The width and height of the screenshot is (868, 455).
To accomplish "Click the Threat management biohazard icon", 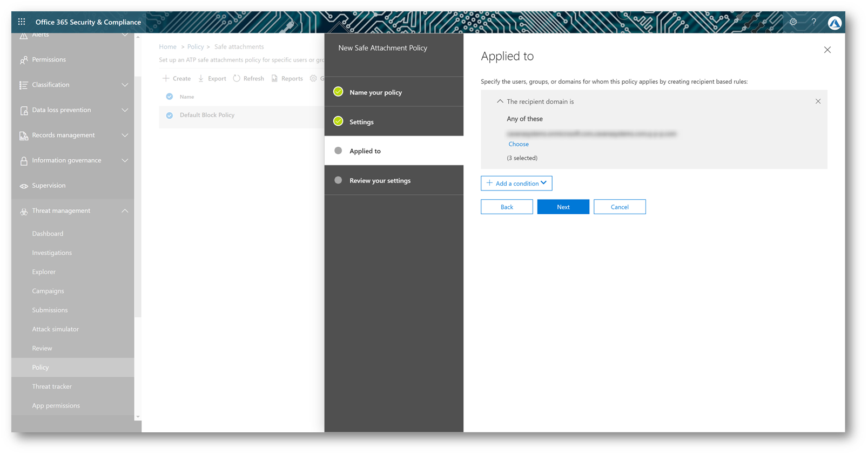I will coord(24,211).
